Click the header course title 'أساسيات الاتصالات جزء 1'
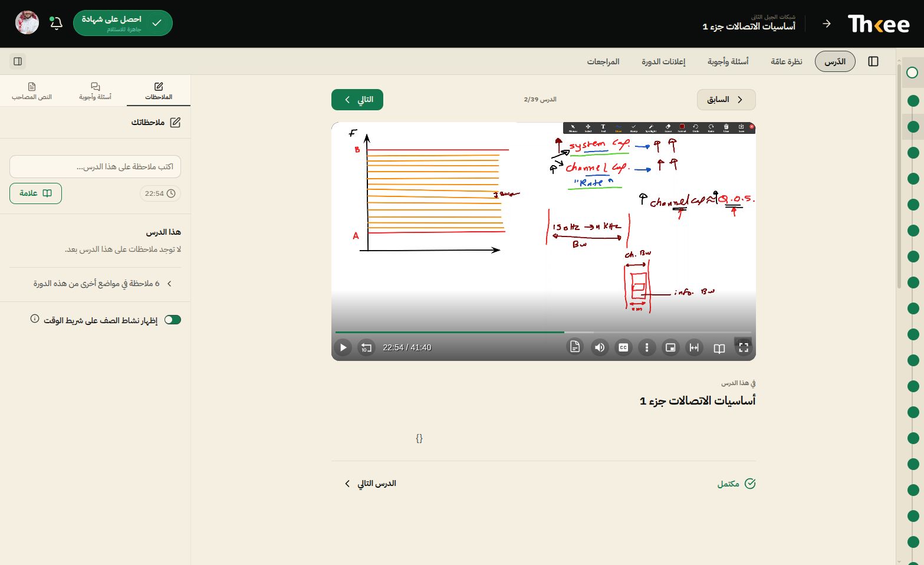924x565 pixels. click(x=749, y=27)
